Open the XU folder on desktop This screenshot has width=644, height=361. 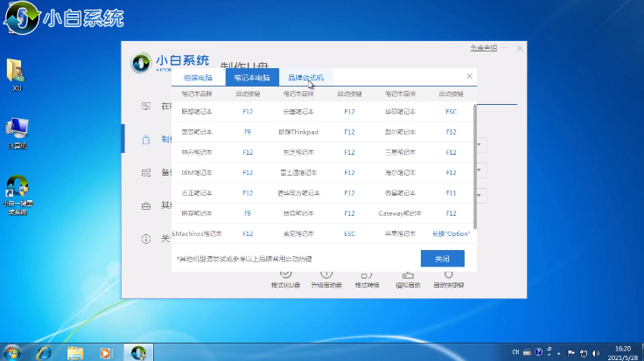point(17,74)
